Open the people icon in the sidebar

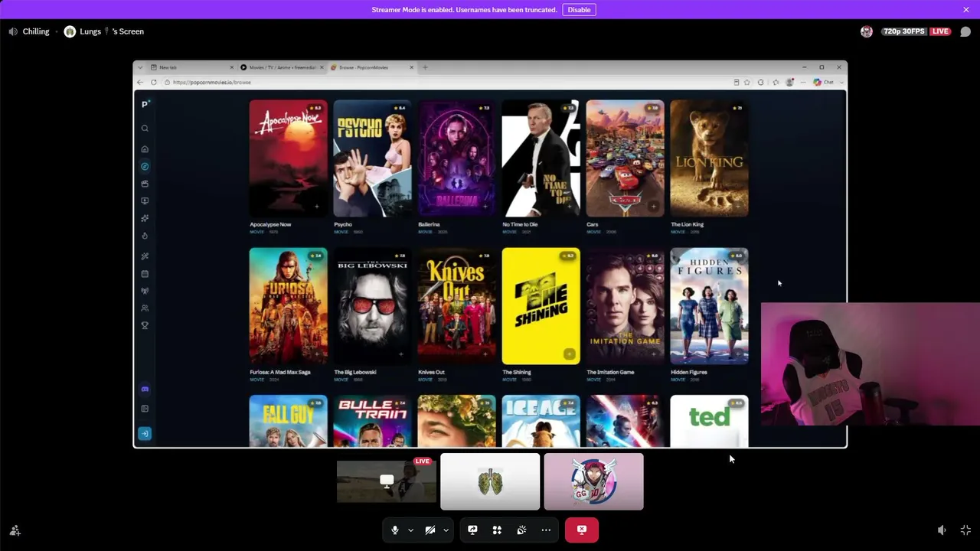point(145,308)
